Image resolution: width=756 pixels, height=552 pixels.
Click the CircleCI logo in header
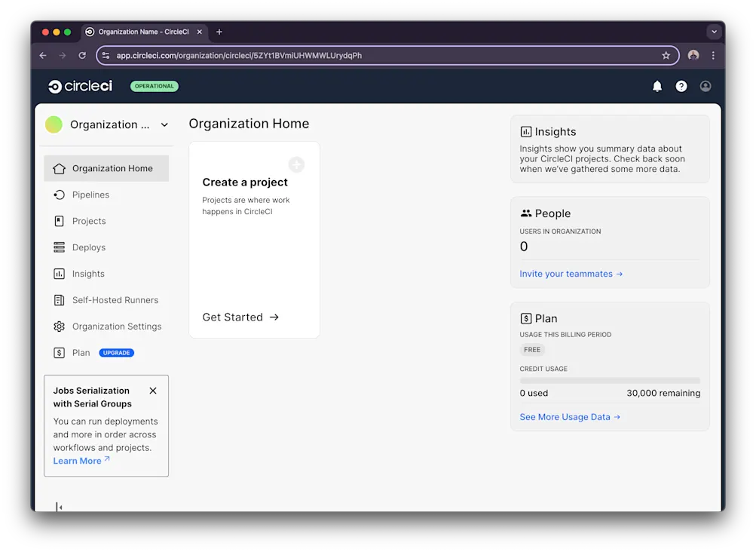[81, 87]
